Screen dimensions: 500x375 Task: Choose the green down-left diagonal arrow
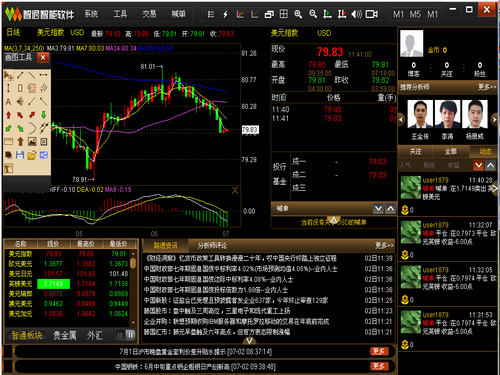pos(9,128)
